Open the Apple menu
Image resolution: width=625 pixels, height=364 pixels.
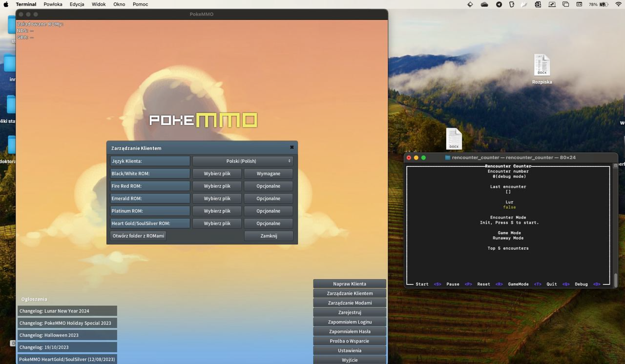pos(6,4)
